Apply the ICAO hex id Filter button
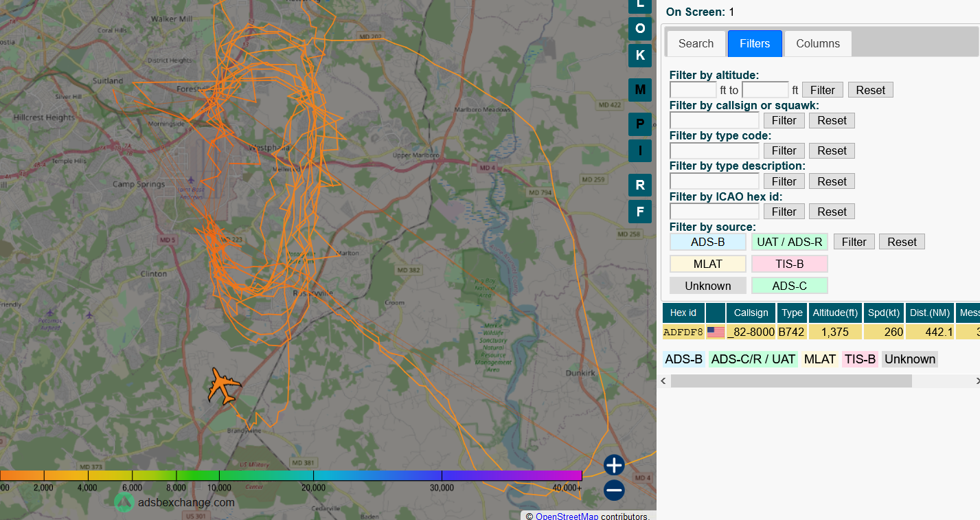 coord(784,212)
